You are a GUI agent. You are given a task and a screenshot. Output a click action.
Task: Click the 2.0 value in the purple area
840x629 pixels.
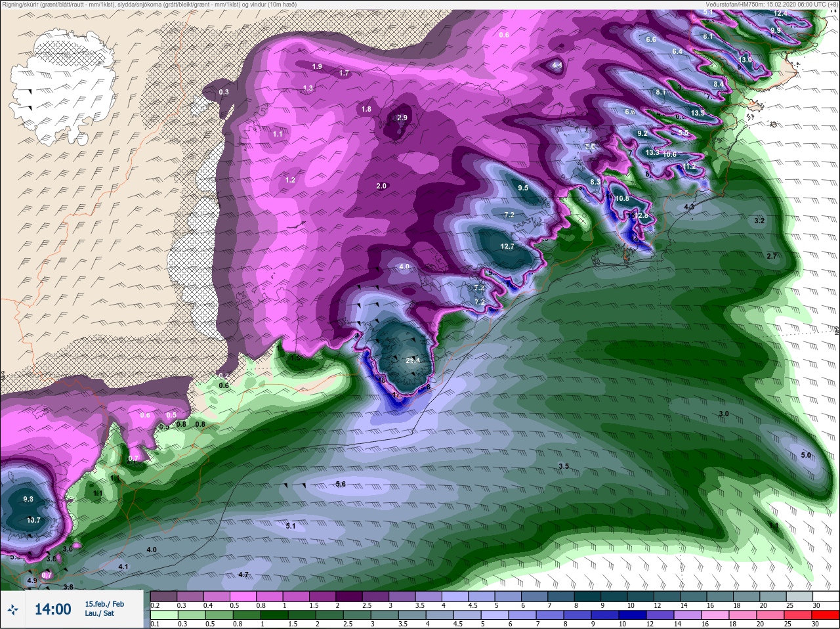point(381,186)
